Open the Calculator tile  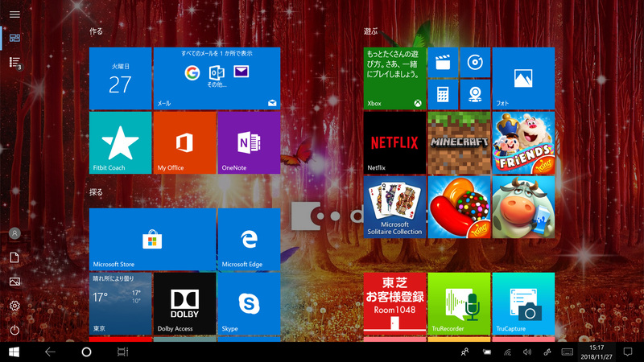click(444, 94)
